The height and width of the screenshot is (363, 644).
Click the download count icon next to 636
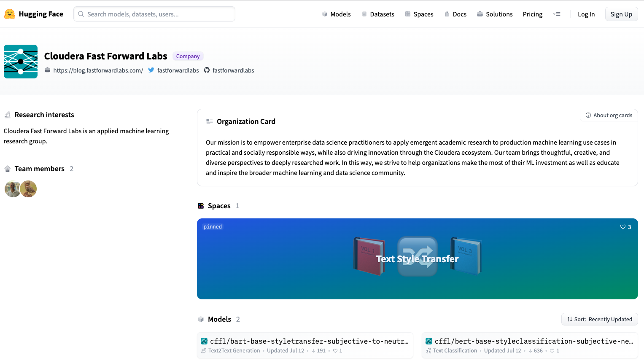530,351
